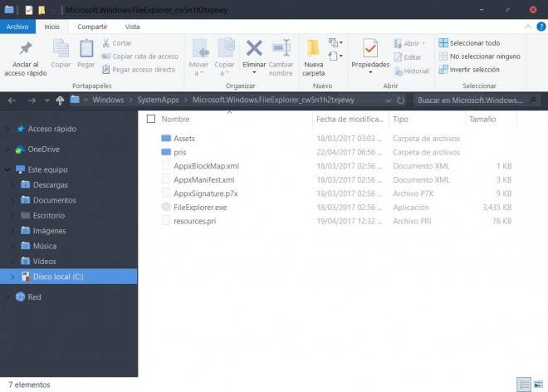Create a Nueva carpeta
This screenshot has width=548, height=392.
(x=314, y=57)
